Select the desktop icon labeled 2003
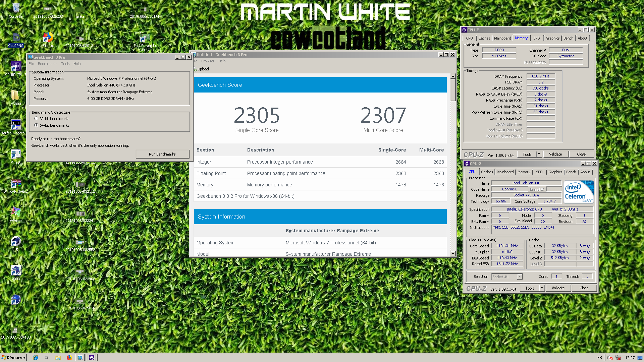Viewport: 644px width, 362px height. (16, 273)
